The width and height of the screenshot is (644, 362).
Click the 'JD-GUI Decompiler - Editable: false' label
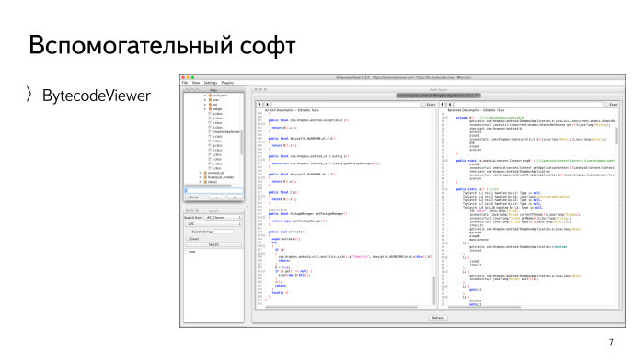tap(292, 110)
